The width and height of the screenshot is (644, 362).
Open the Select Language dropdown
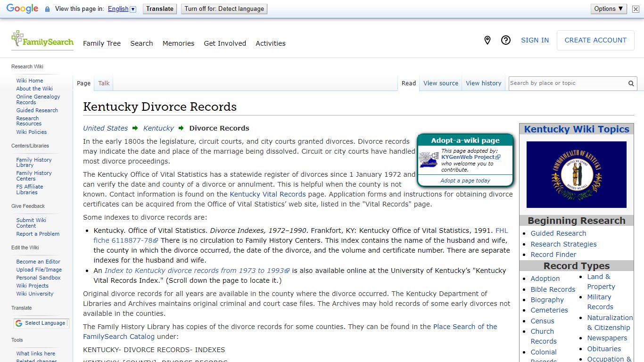[x=41, y=323]
